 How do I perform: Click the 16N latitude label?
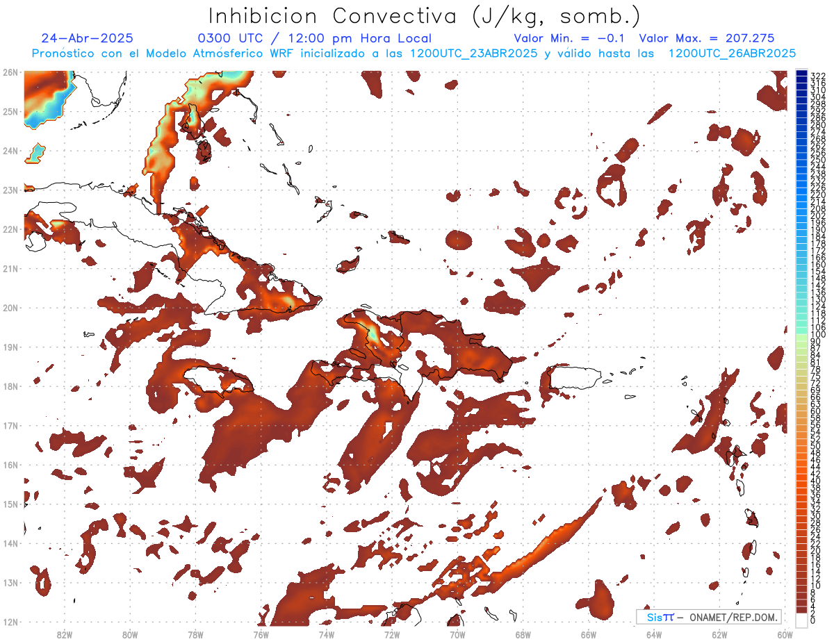(10, 465)
